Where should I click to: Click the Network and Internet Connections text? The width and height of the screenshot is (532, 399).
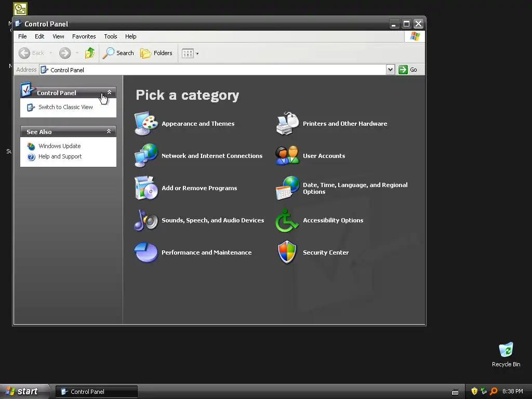pos(212,156)
